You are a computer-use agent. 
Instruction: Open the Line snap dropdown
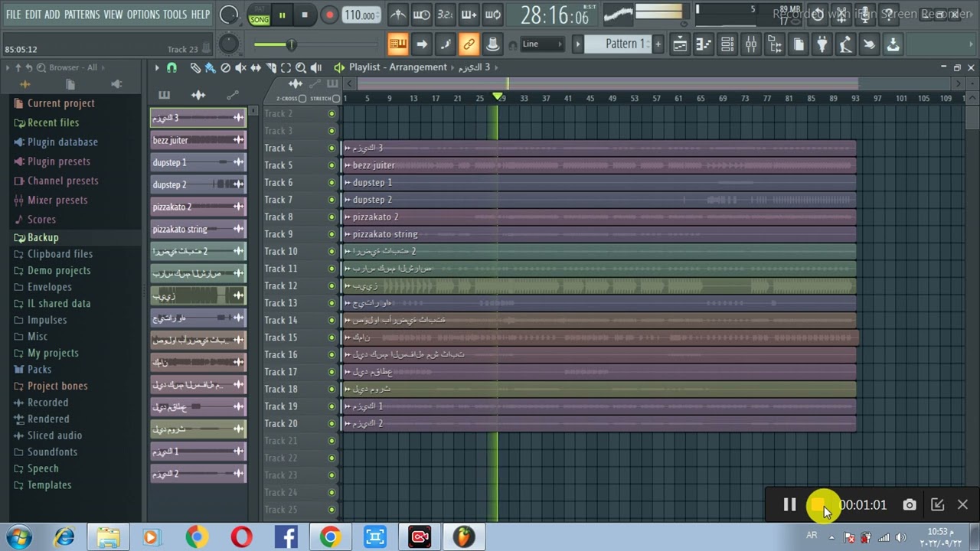click(542, 44)
